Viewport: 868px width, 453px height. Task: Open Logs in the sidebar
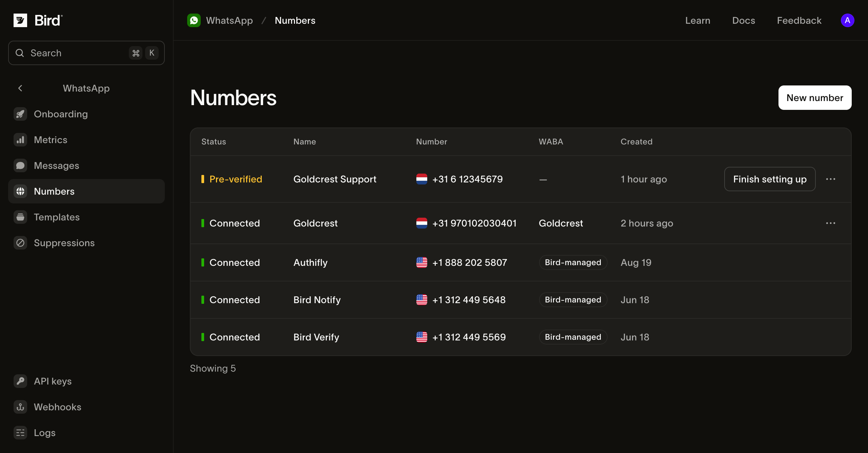pyautogui.click(x=86, y=433)
